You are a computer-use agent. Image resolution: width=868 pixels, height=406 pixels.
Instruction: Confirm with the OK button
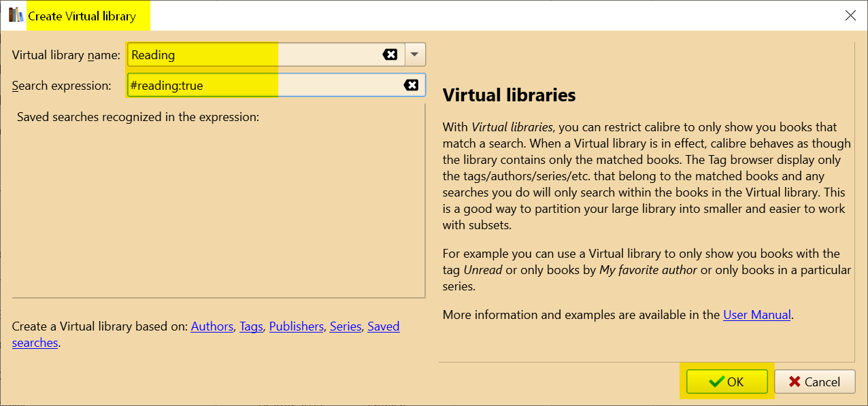pyautogui.click(x=727, y=382)
